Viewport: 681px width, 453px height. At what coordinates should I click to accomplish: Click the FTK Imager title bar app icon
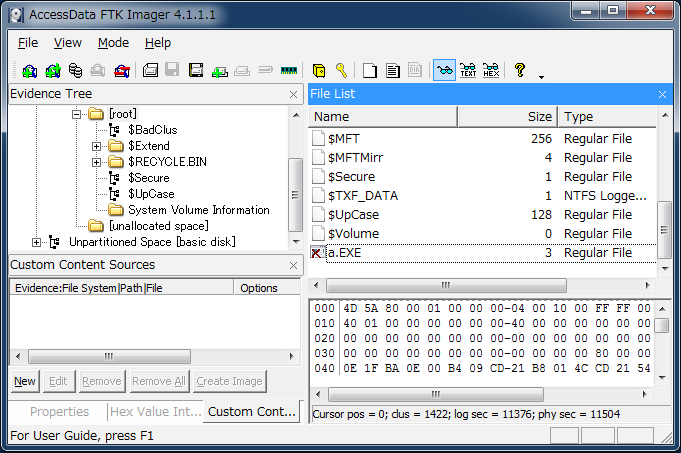[17, 15]
